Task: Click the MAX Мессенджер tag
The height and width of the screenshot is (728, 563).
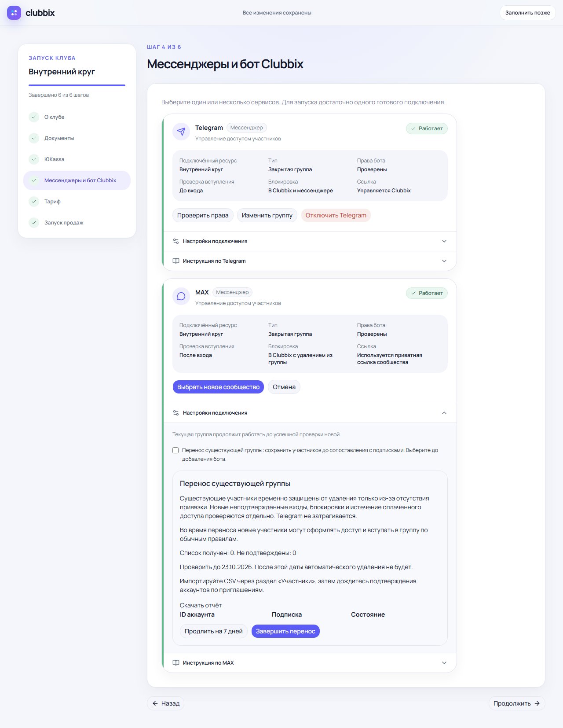Action: coord(232,292)
